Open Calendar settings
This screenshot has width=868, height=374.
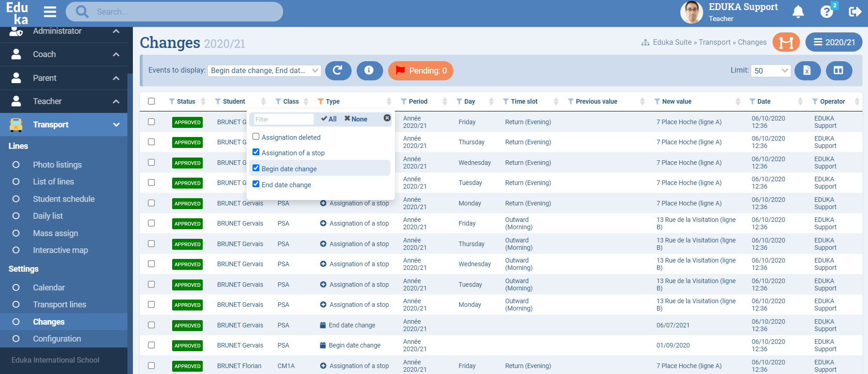(x=49, y=288)
